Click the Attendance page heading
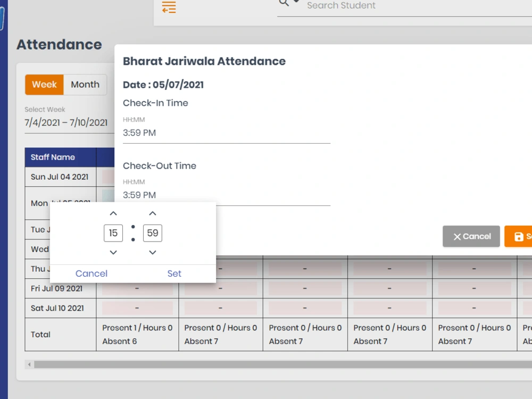Screen dimensions: 532x399 (59, 45)
